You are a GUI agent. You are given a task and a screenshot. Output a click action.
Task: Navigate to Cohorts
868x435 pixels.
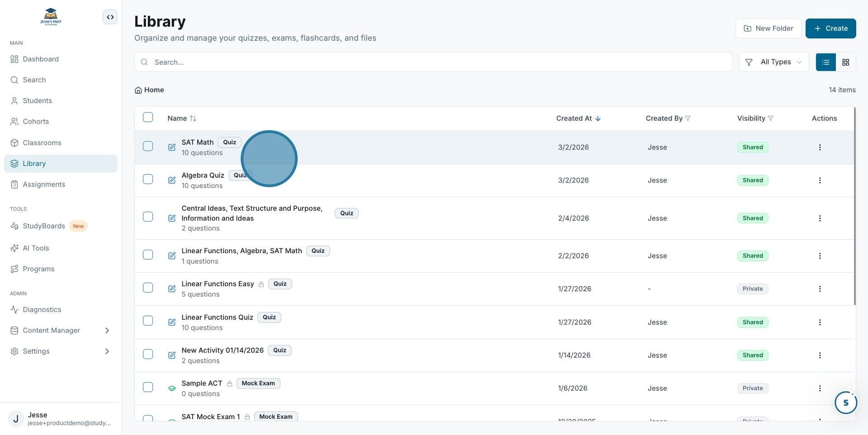tap(61, 122)
